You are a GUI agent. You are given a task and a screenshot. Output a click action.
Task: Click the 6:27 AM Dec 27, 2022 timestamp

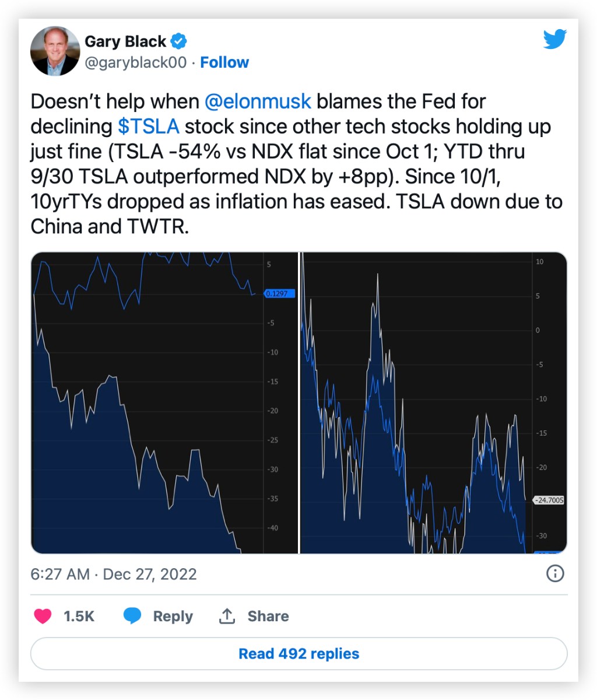[114, 574]
